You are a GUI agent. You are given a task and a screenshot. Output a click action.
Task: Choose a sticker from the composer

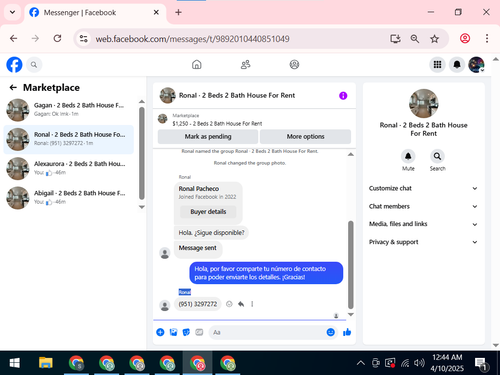click(186, 332)
